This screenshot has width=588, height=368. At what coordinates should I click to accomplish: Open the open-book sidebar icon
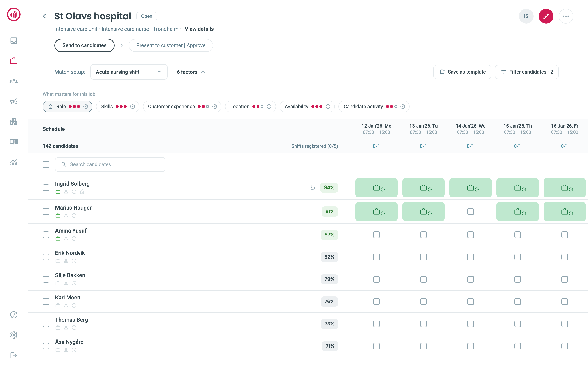(14, 142)
